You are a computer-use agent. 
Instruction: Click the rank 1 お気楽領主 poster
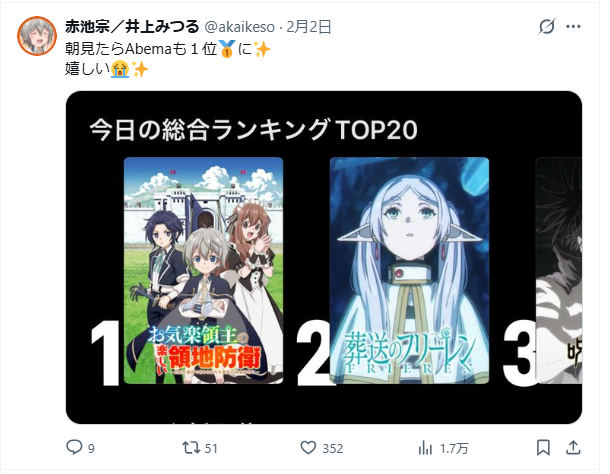[203, 270]
